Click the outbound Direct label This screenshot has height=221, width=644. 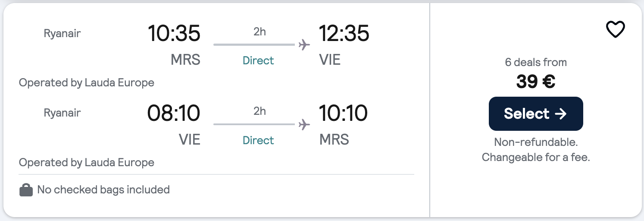coord(258,60)
